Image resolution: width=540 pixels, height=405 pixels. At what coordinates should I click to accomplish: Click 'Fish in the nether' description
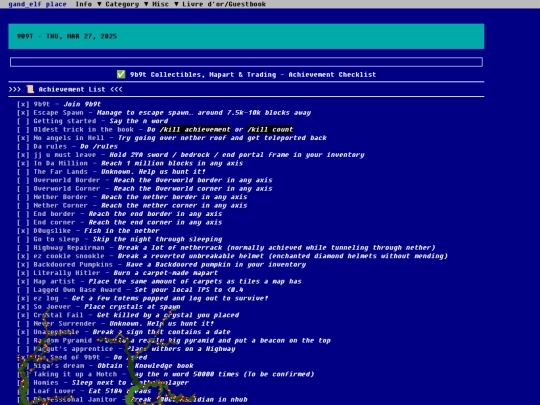tap(122, 231)
